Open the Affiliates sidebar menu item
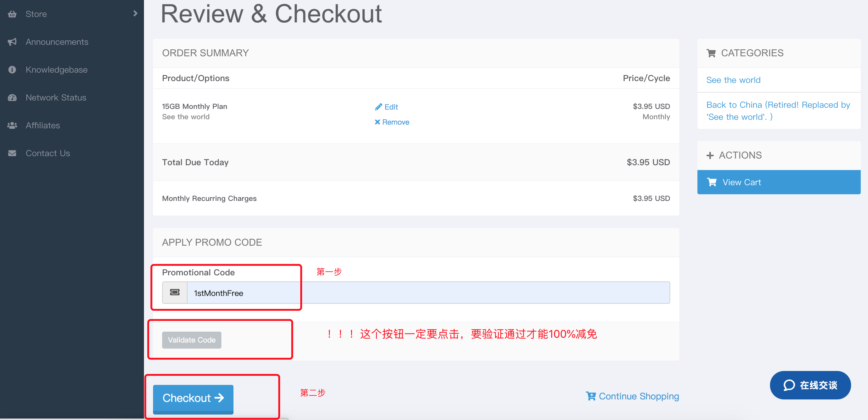 click(43, 125)
